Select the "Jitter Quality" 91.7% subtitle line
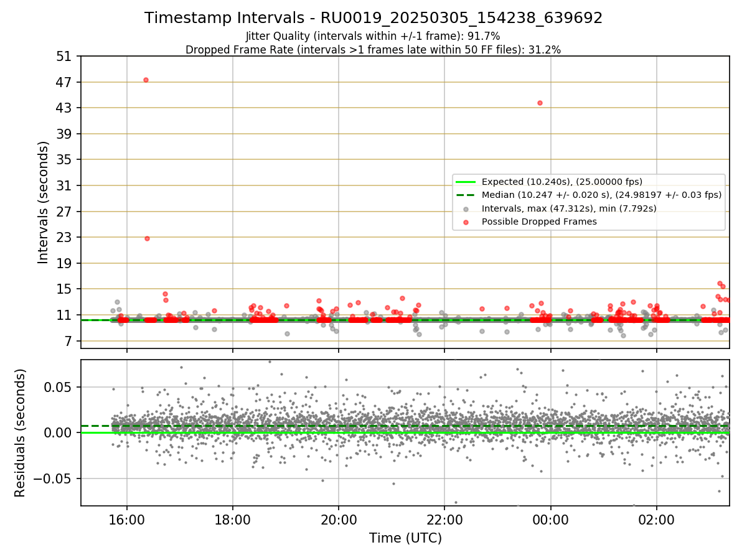Image resolution: width=747 pixels, height=560 pixels. coord(373,36)
